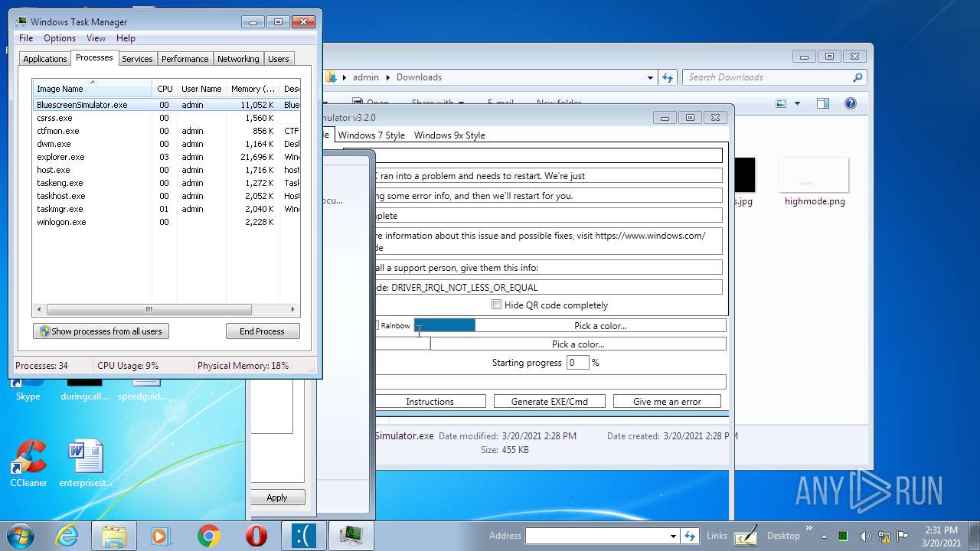Image resolution: width=980 pixels, height=551 pixels.
Task: Launch Internet Explorer from taskbar
Action: pos(67,536)
